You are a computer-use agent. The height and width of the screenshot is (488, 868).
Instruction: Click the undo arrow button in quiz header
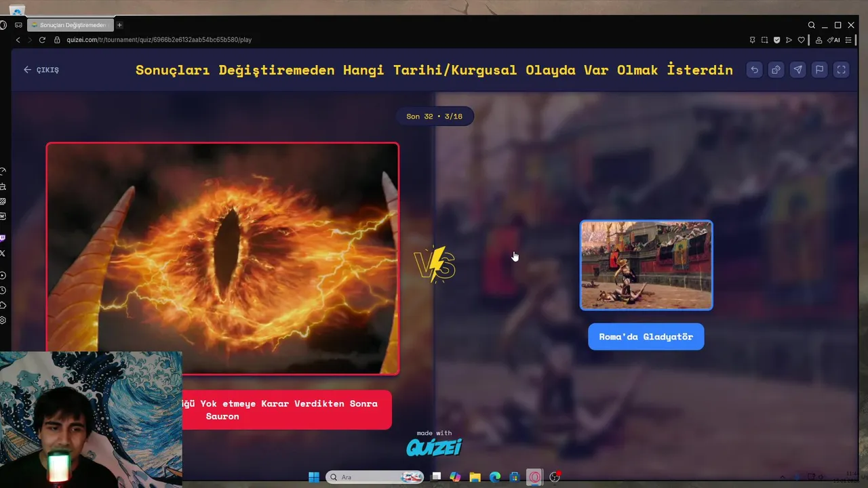754,70
